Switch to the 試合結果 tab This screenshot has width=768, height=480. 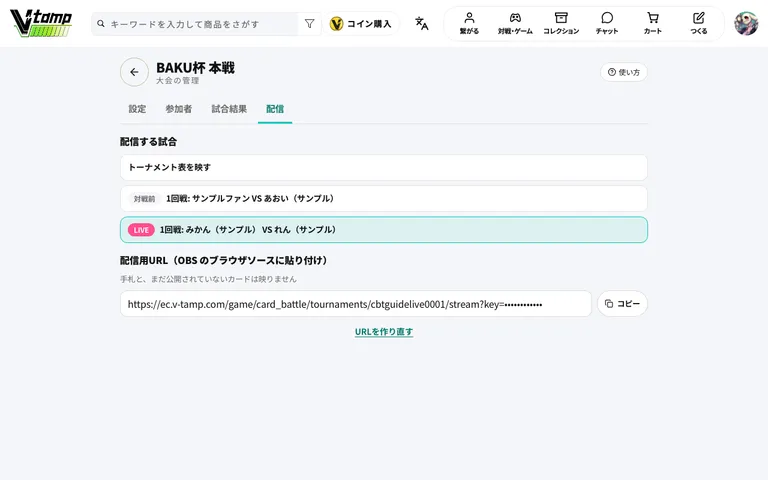pyautogui.click(x=229, y=109)
